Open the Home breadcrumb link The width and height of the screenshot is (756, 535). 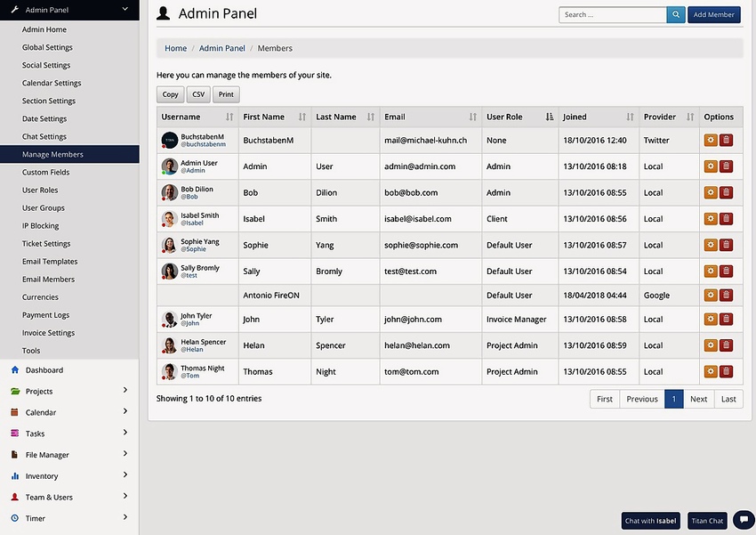(x=175, y=47)
